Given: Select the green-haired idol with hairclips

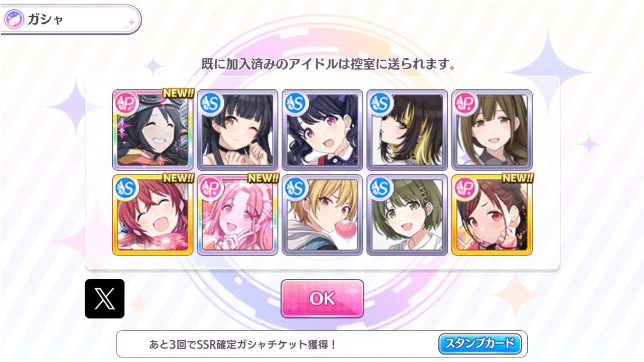Looking at the screenshot, I should pos(407,215).
